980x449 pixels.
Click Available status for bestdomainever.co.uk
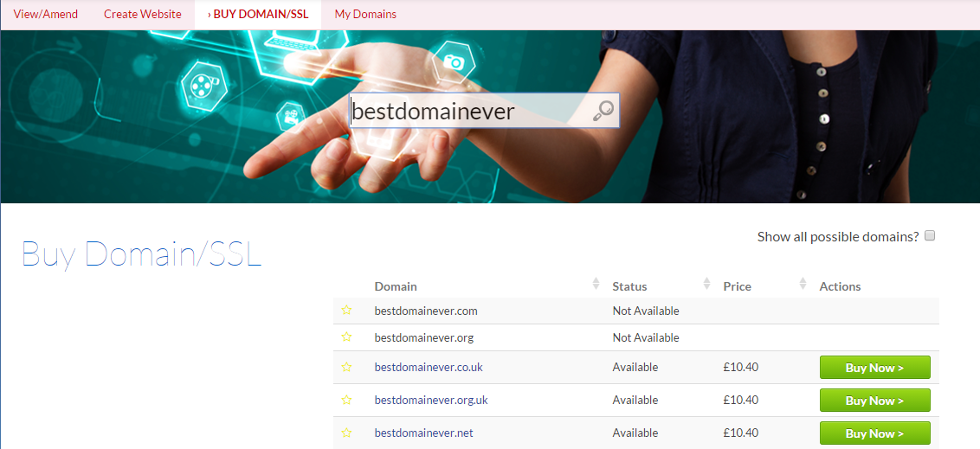635,367
